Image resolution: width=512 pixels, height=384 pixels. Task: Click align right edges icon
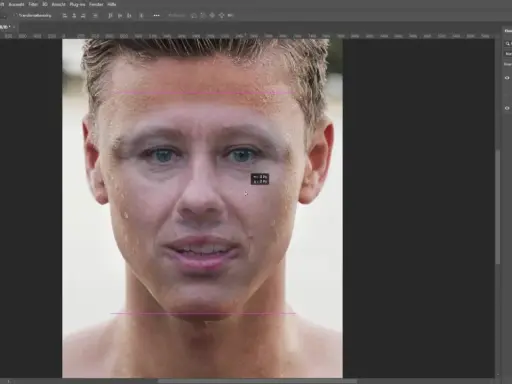(x=83, y=16)
